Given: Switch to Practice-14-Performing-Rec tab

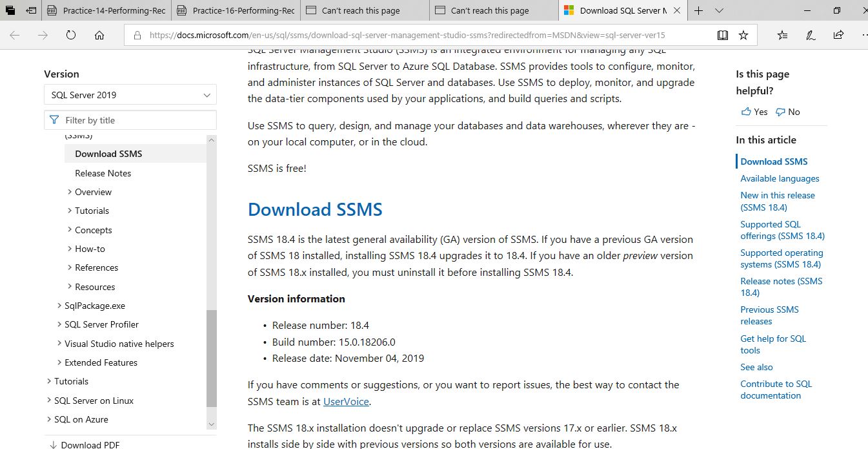Looking at the screenshot, I should click(x=106, y=10).
